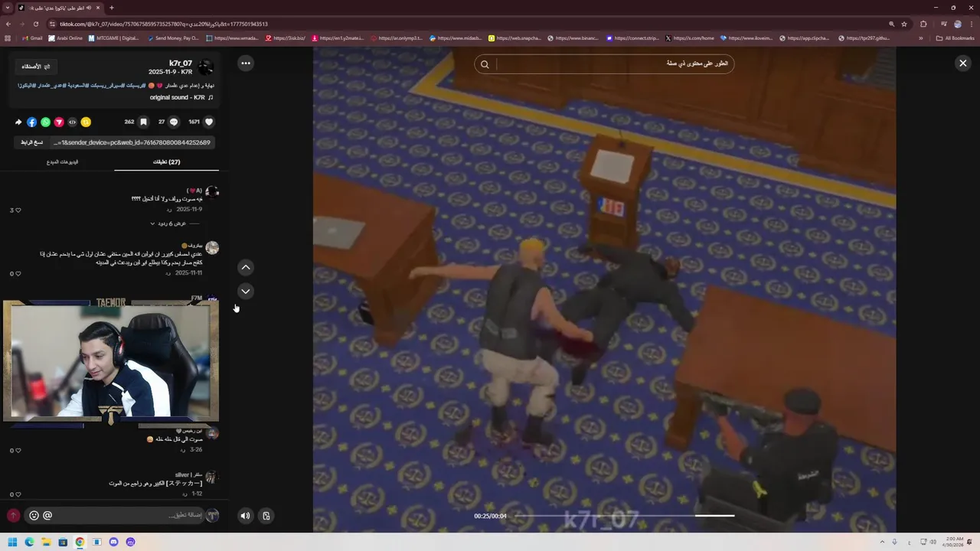Click the search magnifier in video search bar
This screenshot has height=551, width=980.
pos(485,64)
